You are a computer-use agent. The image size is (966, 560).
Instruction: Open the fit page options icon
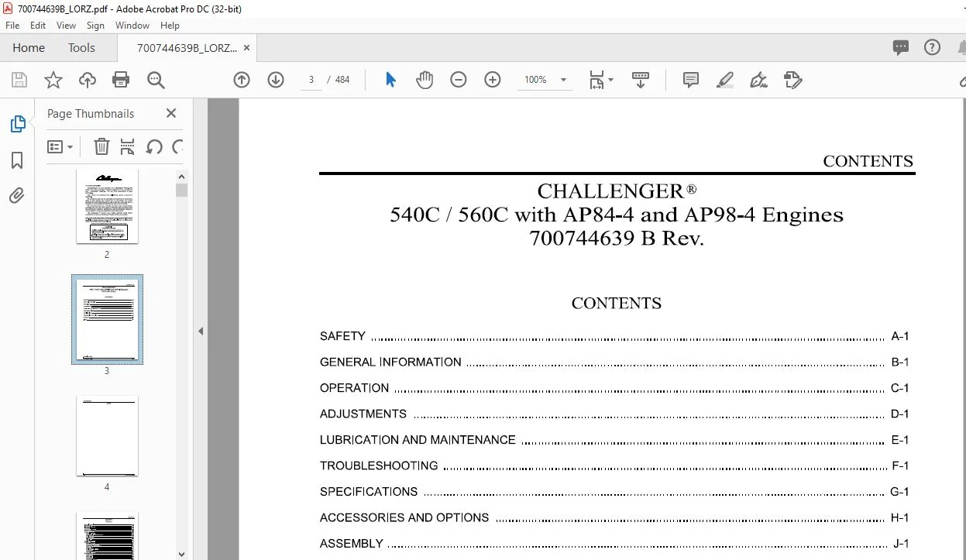[x=600, y=80]
